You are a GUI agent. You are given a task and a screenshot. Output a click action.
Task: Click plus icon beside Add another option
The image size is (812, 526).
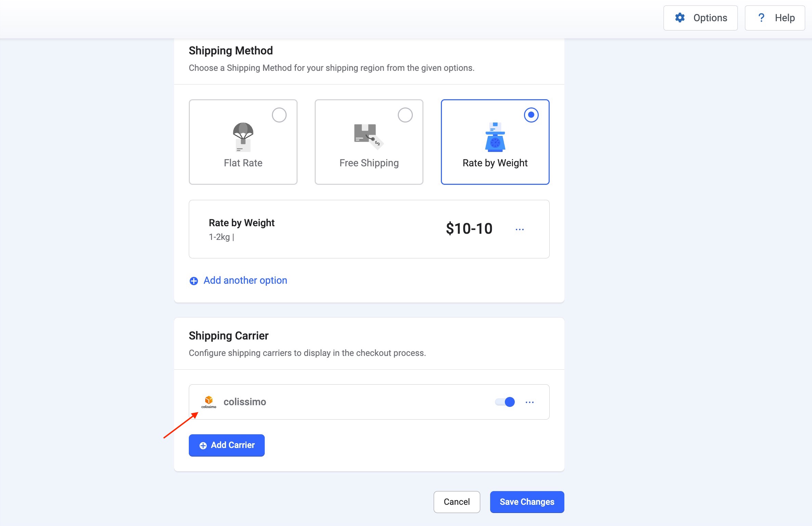click(x=194, y=281)
